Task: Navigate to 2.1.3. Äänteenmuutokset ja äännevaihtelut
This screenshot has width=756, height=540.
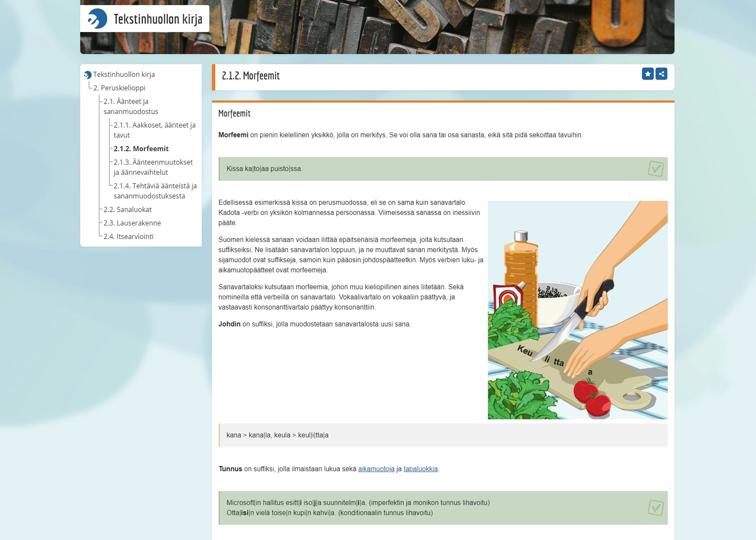Action: [153, 167]
